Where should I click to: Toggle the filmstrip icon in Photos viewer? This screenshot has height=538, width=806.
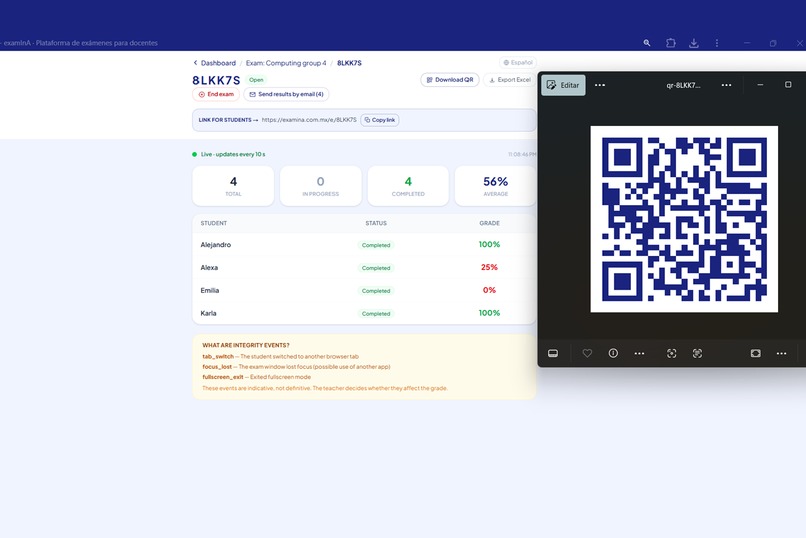click(x=553, y=353)
